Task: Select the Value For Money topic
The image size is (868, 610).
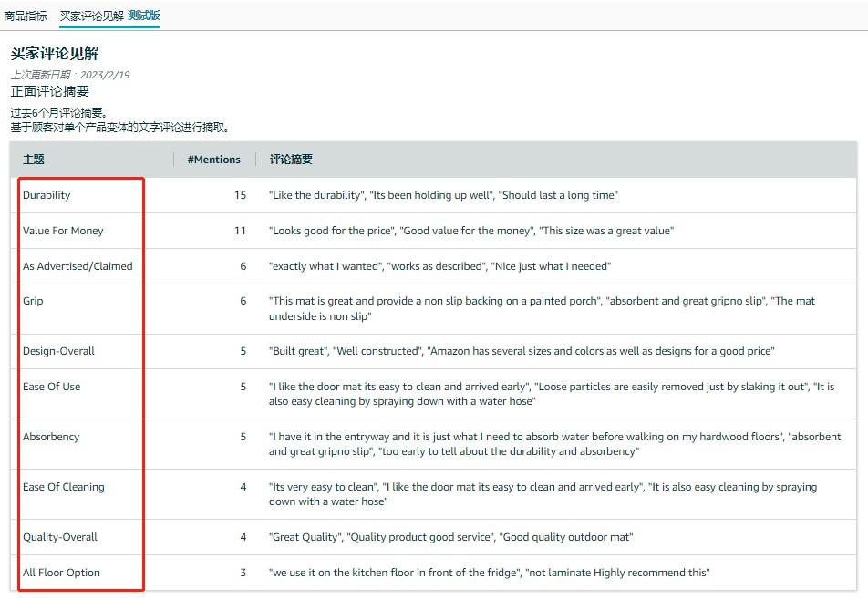Action: (63, 231)
